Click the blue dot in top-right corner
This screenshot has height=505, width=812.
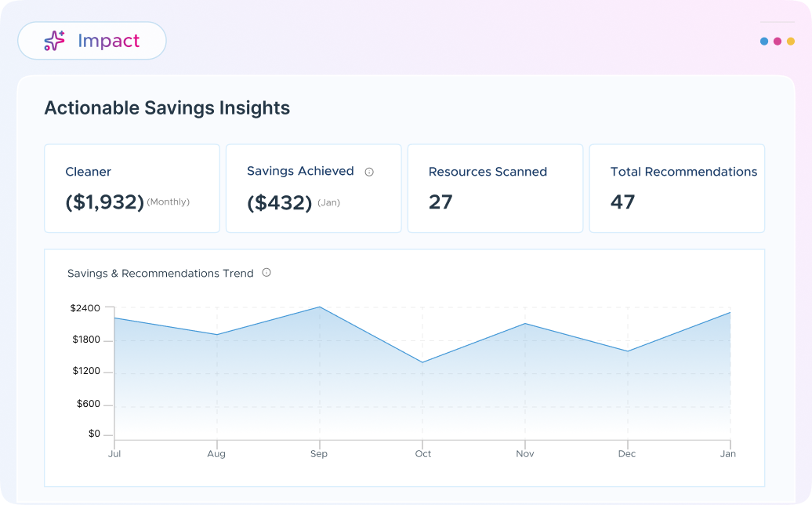coord(764,42)
